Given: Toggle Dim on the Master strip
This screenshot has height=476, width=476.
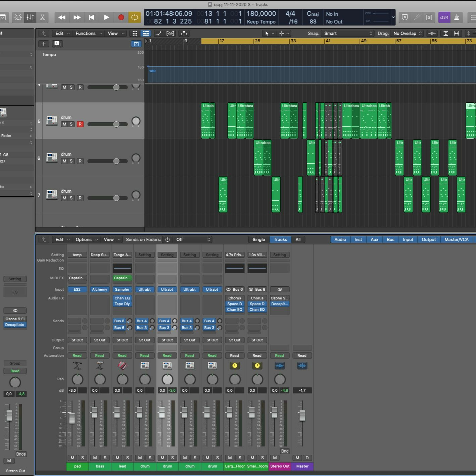Looking at the screenshot, I should [307, 458].
